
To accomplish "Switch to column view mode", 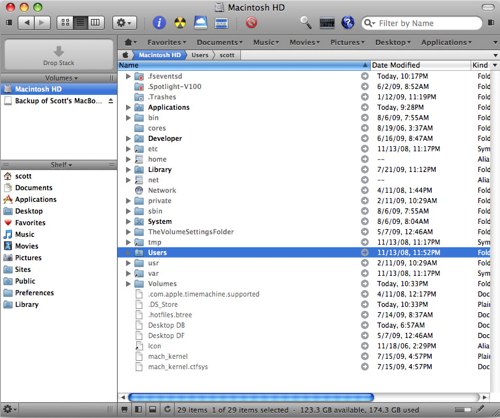I will 95,23.
